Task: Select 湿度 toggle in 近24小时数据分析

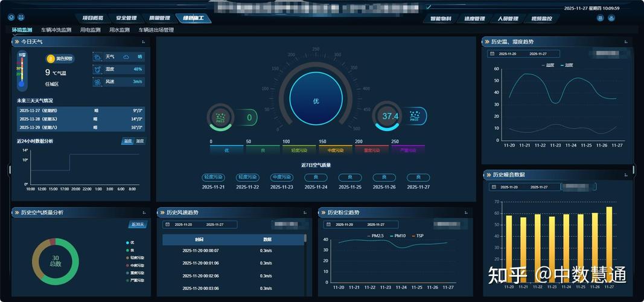Action: [140, 141]
